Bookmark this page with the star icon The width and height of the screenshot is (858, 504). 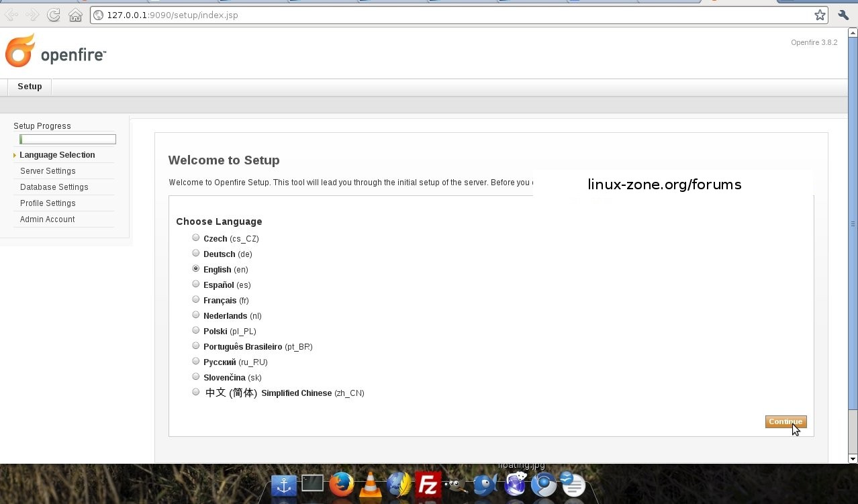click(x=819, y=15)
